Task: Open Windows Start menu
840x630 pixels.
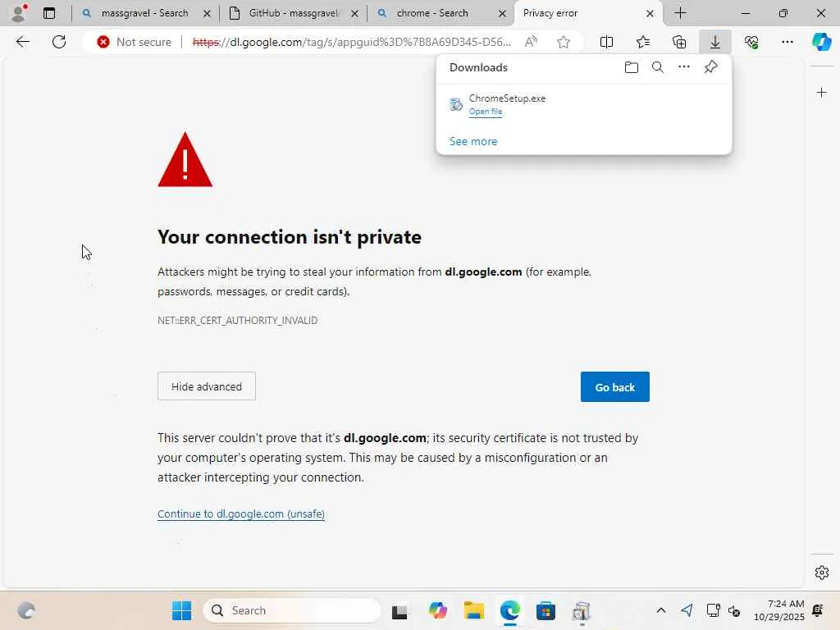Action: click(181, 610)
